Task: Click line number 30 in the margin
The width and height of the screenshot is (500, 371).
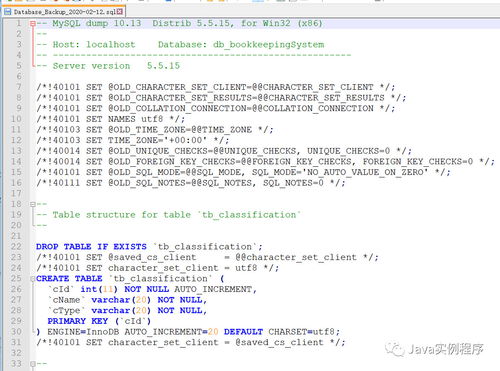Action: coord(16,332)
